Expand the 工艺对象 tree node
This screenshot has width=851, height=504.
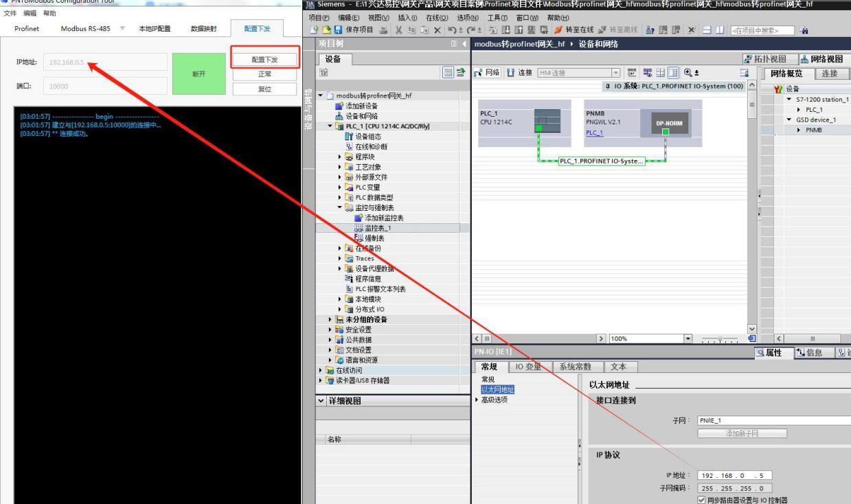[339, 167]
